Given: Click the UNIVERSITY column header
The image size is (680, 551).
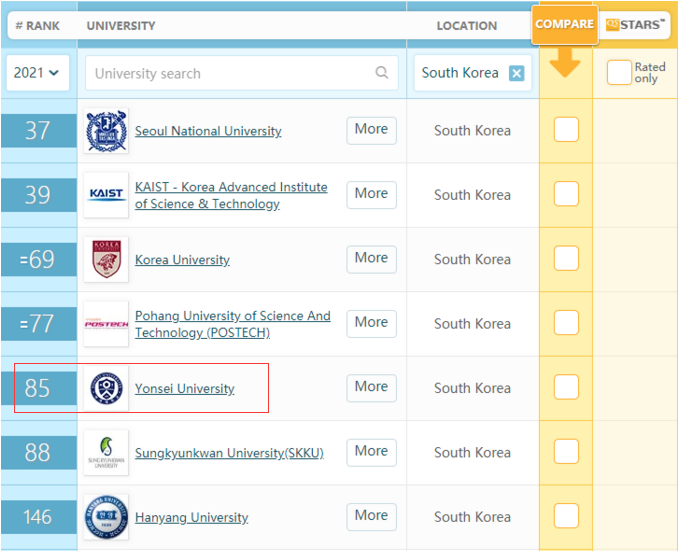Looking at the screenshot, I should tap(121, 26).
